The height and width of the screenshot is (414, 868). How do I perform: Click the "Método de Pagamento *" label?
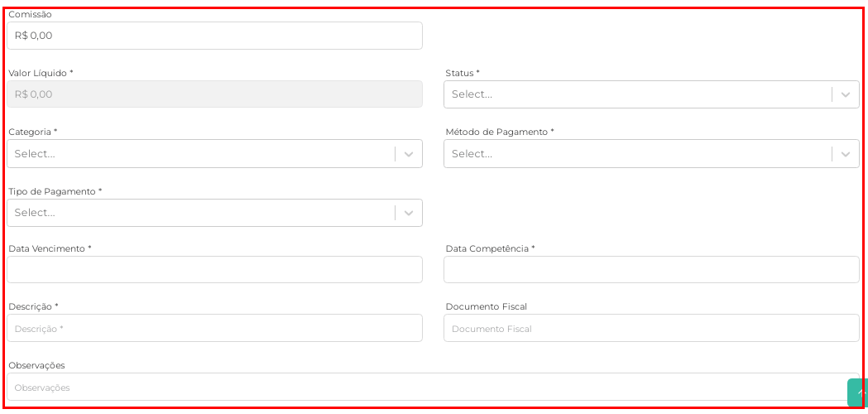tap(500, 132)
